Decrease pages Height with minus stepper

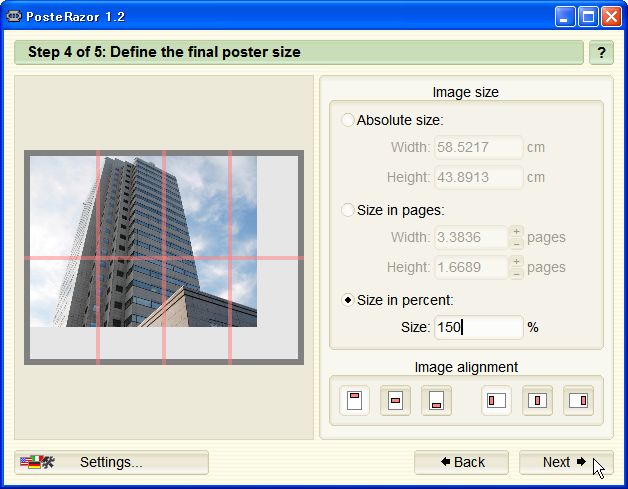[x=516, y=273]
